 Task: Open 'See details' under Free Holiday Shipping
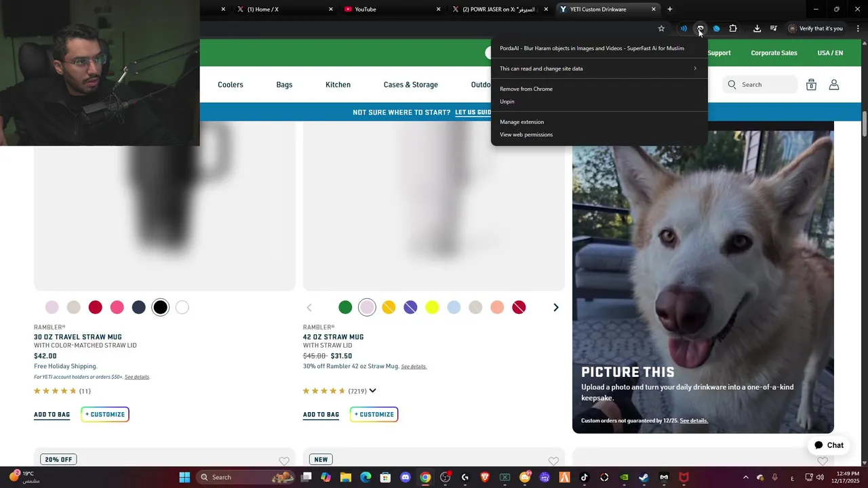[137, 377]
